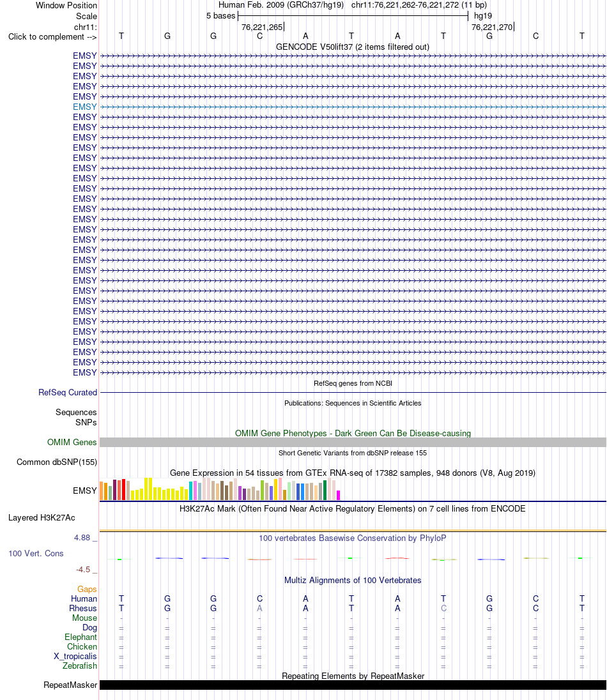Click the faded mismatched C in Rhesus row

tap(443, 609)
